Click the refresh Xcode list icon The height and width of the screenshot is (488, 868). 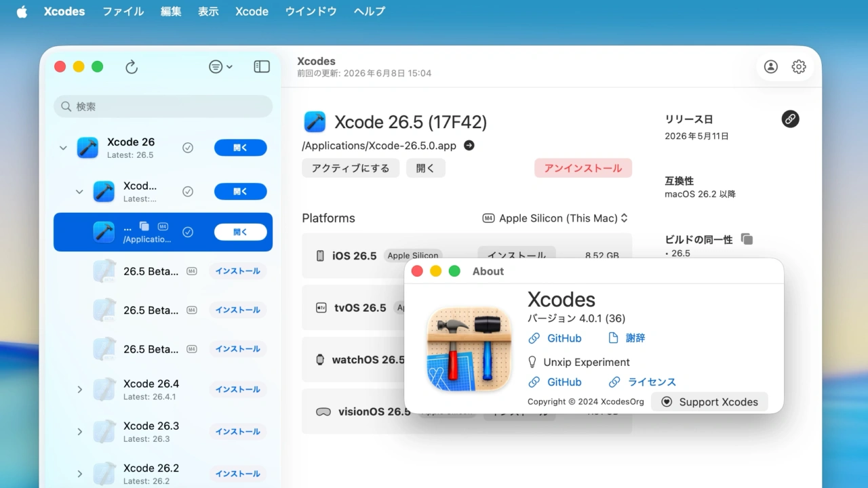click(x=132, y=66)
